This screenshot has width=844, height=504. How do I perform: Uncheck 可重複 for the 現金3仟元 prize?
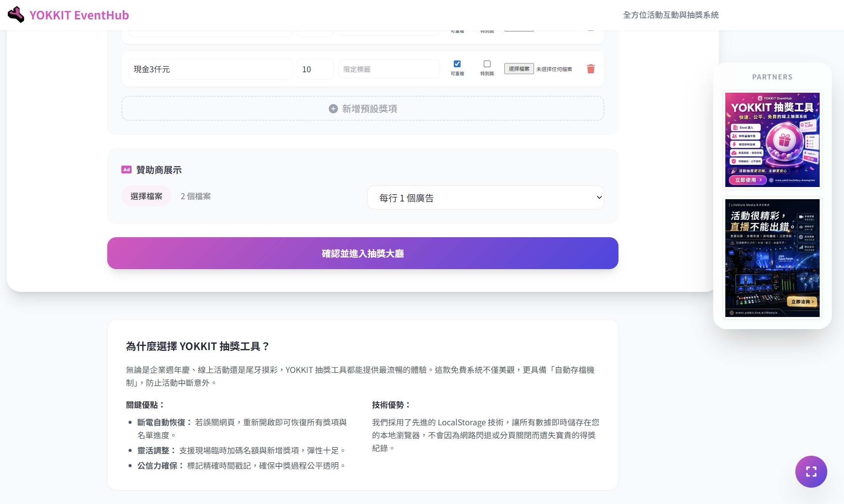coord(457,64)
